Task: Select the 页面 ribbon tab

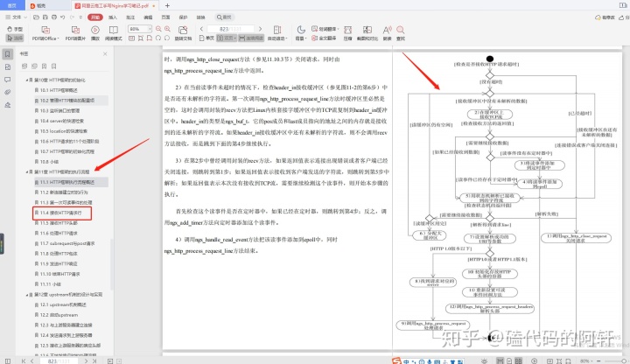Action: click(x=165, y=17)
